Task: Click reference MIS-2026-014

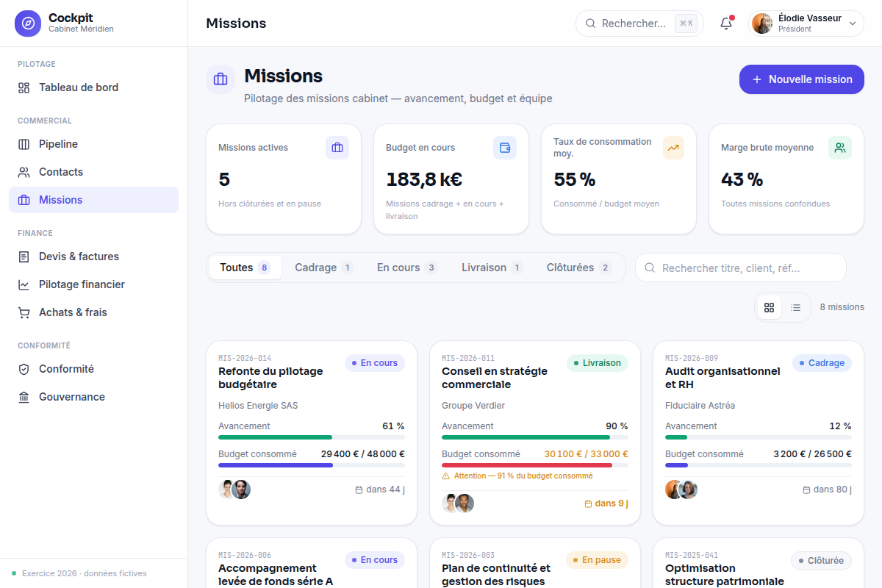Action: click(245, 358)
